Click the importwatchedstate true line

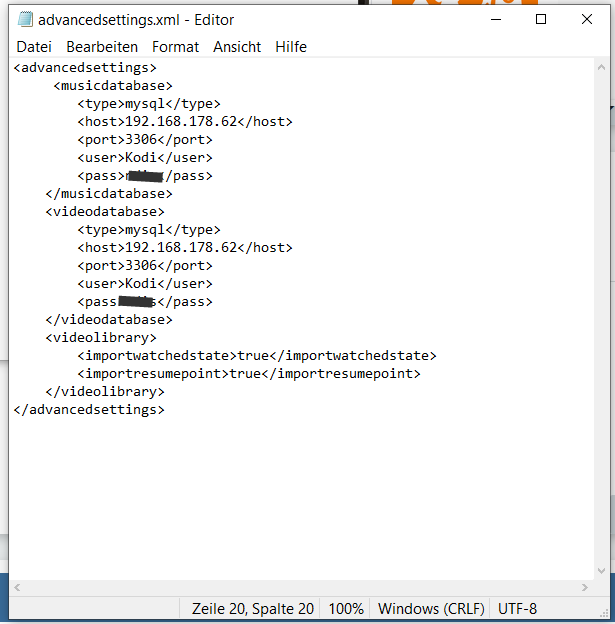click(x=257, y=355)
